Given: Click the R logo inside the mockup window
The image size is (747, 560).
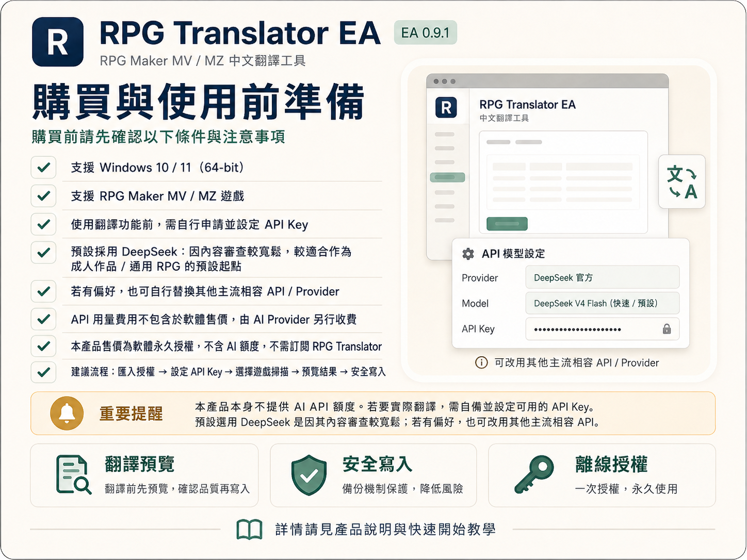Looking at the screenshot, I should point(446,107).
